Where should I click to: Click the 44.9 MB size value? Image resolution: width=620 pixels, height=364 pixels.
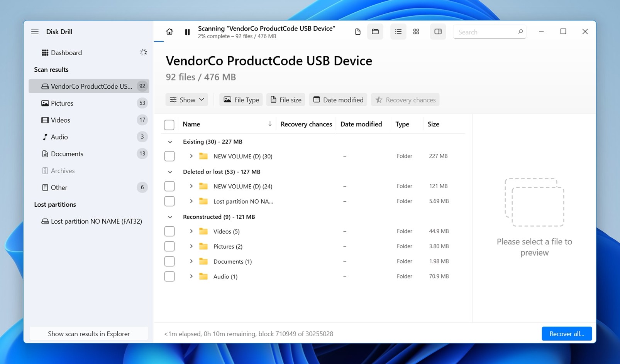click(x=439, y=231)
